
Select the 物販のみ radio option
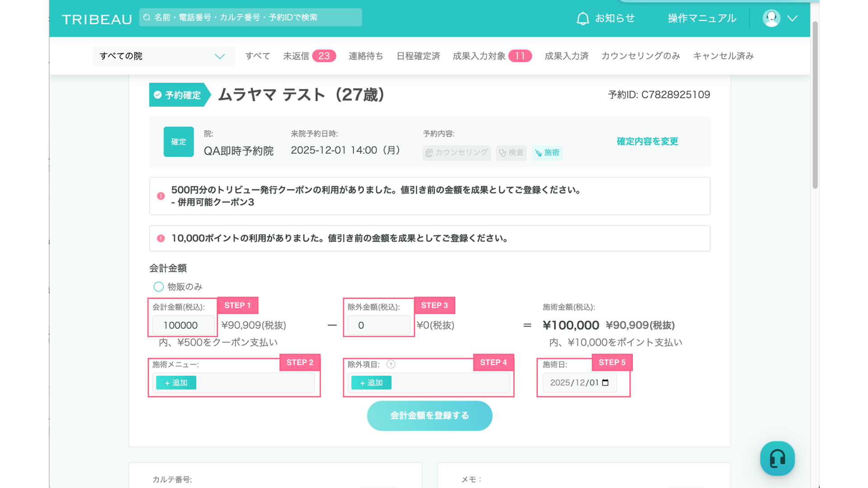point(158,287)
